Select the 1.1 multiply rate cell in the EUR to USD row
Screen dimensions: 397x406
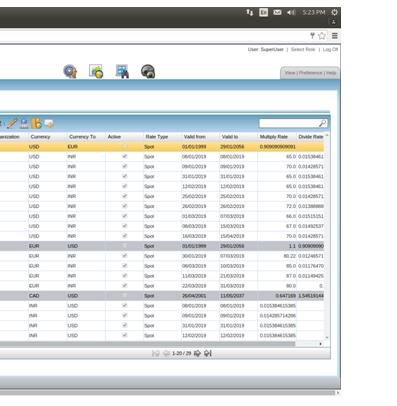pos(277,246)
